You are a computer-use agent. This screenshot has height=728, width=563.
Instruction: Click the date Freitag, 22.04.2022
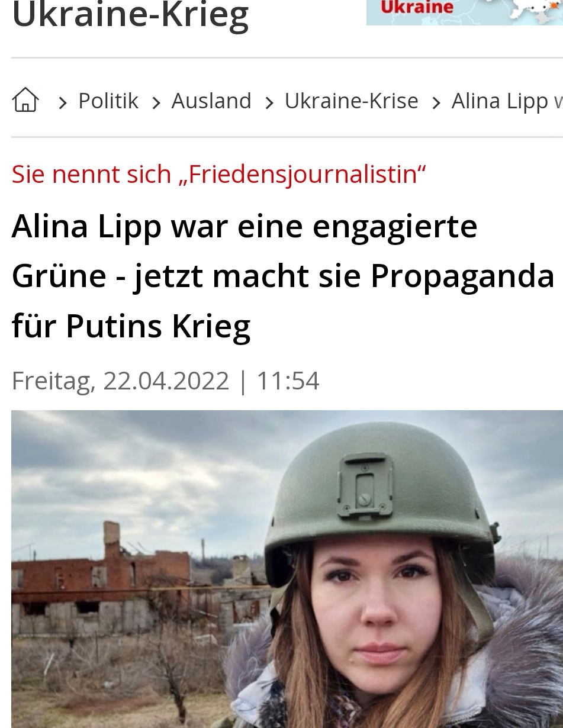point(120,381)
